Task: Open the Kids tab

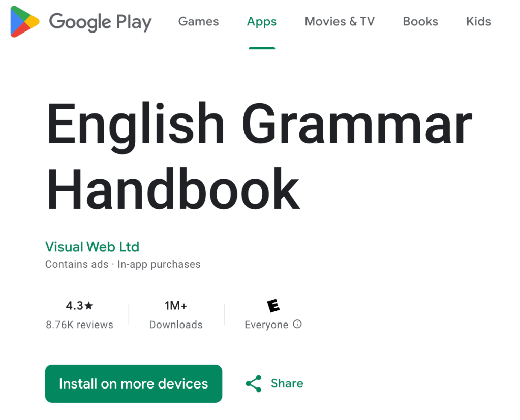Action: tap(478, 22)
